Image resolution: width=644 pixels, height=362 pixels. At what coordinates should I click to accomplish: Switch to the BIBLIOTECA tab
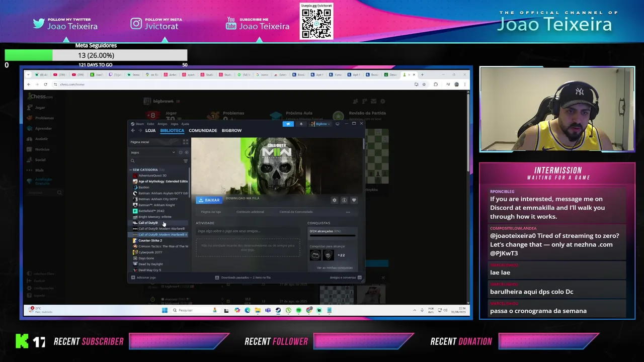172,130
